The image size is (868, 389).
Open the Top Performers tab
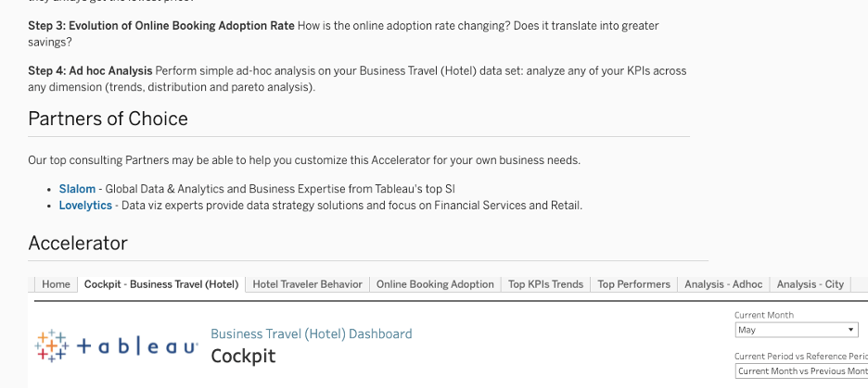click(x=633, y=284)
